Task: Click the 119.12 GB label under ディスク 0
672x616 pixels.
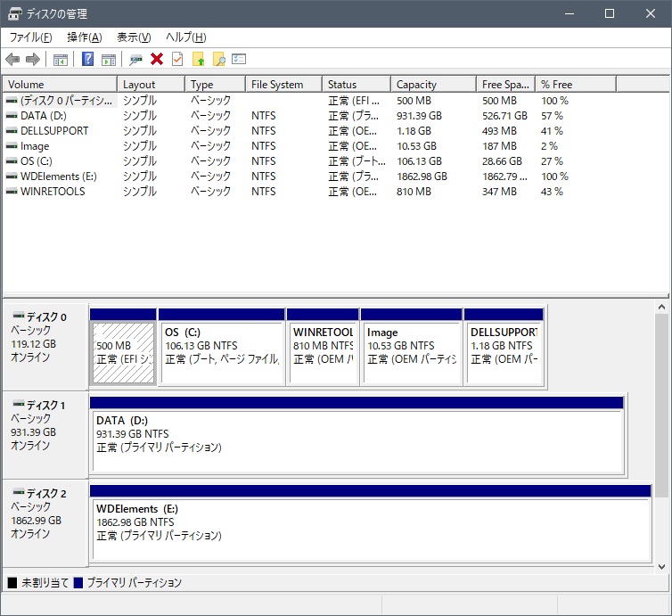Action: 34,344
